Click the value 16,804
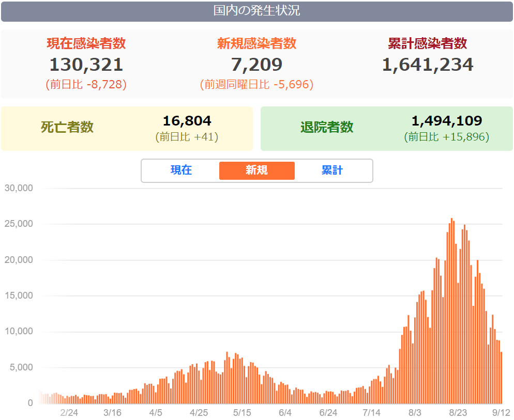 (x=187, y=121)
